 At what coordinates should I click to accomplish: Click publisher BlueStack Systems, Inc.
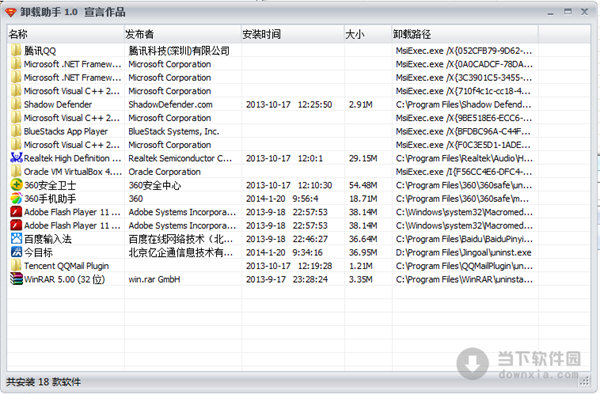tap(174, 131)
